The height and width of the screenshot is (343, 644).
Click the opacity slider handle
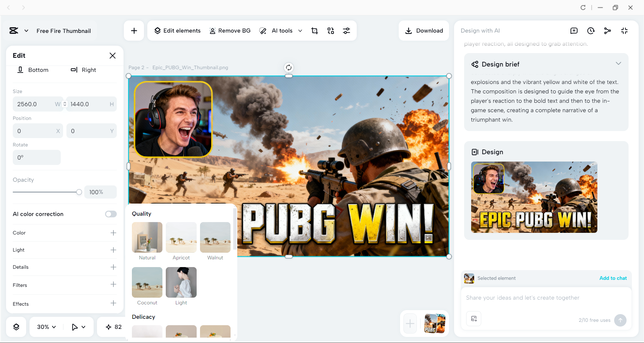pos(79,192)
